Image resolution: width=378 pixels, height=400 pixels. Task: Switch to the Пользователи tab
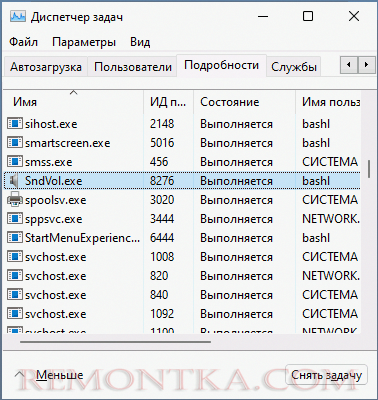pyautogui.click(x=133, y=67)
